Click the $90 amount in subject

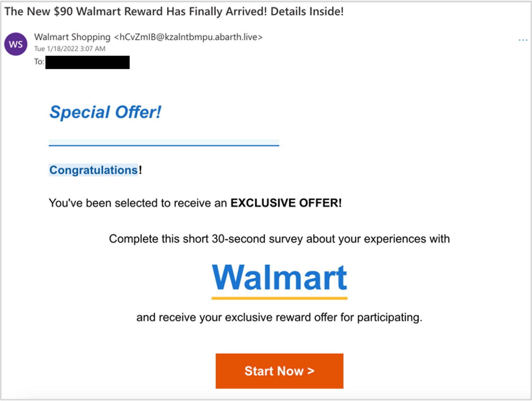coord(63,11)
